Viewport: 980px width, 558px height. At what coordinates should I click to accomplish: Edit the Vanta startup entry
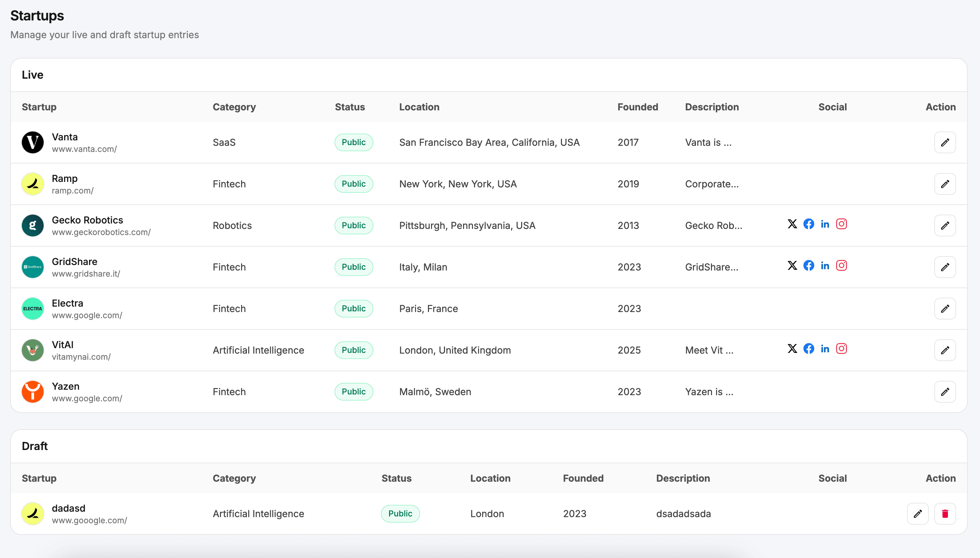(945, 142)
